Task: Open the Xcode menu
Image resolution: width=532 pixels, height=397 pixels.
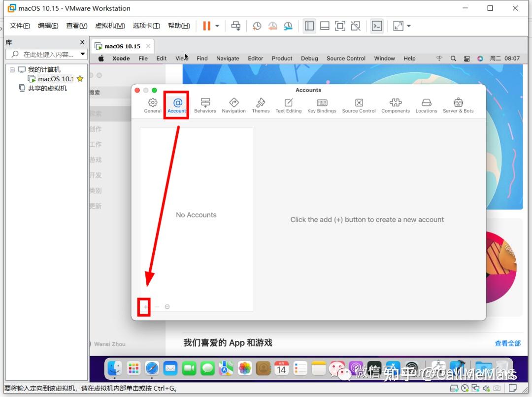Action: pos(121,58)
